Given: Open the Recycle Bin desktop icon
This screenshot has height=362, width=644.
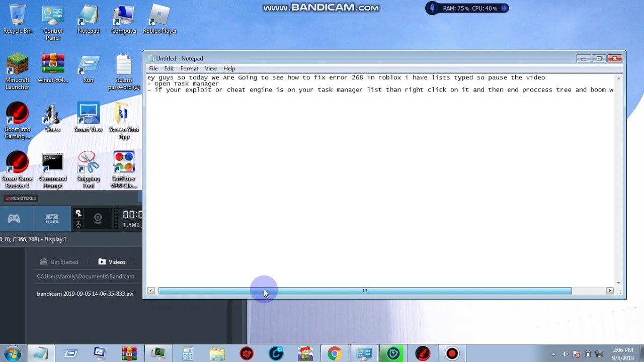Looking at the screenshot, I should [17, 19].
